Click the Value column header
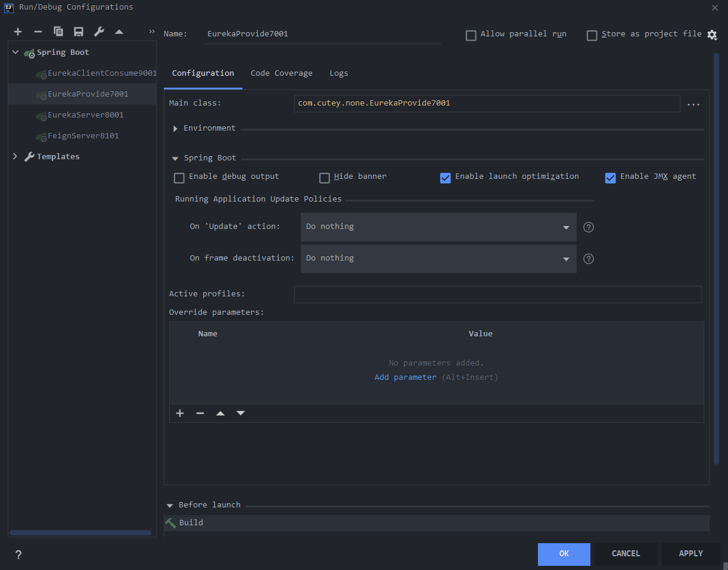The width and height of the screenshot is (728, 570). 481,334
